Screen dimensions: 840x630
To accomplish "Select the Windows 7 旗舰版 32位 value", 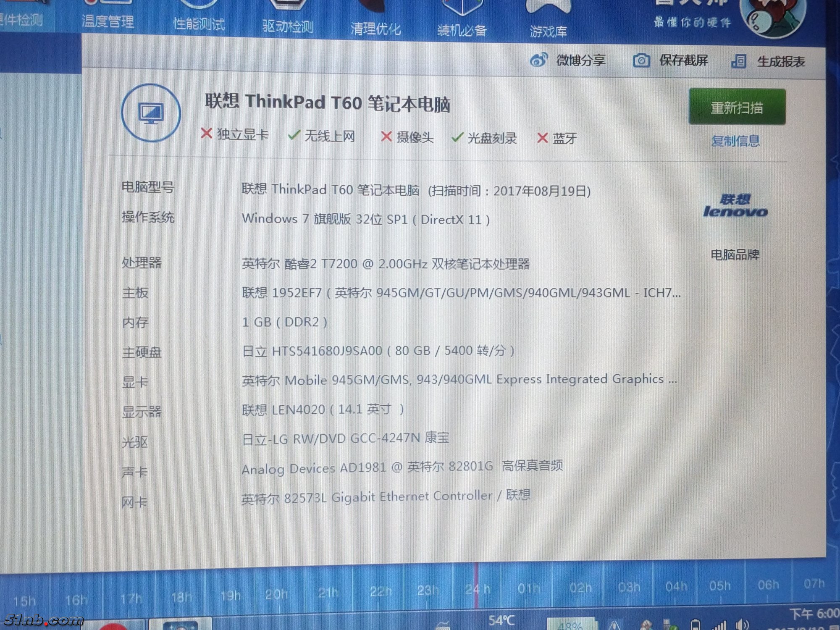I will pos(366,219).
